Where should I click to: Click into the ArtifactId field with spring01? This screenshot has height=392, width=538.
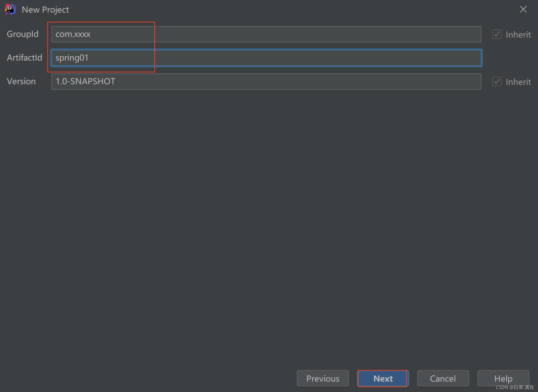tap(266, 58)
